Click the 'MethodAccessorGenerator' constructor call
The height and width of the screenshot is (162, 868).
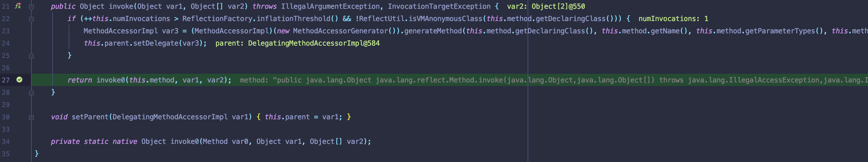pyautogui.click(x=340, y=31)
